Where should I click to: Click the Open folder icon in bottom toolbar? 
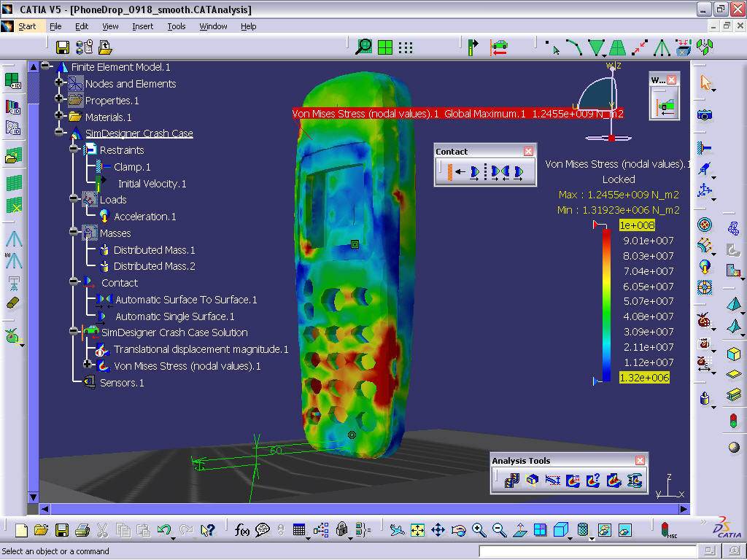(42, 530)
